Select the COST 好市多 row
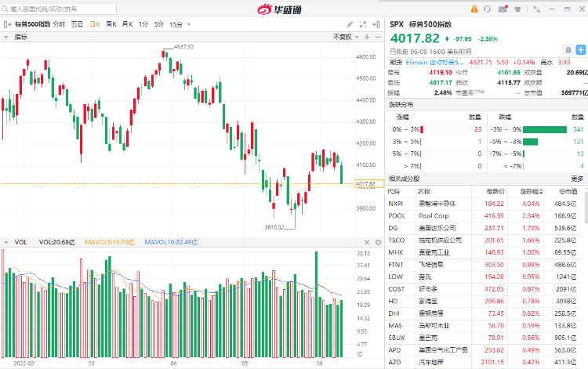The image size is (588, 369). coord(484,289)
